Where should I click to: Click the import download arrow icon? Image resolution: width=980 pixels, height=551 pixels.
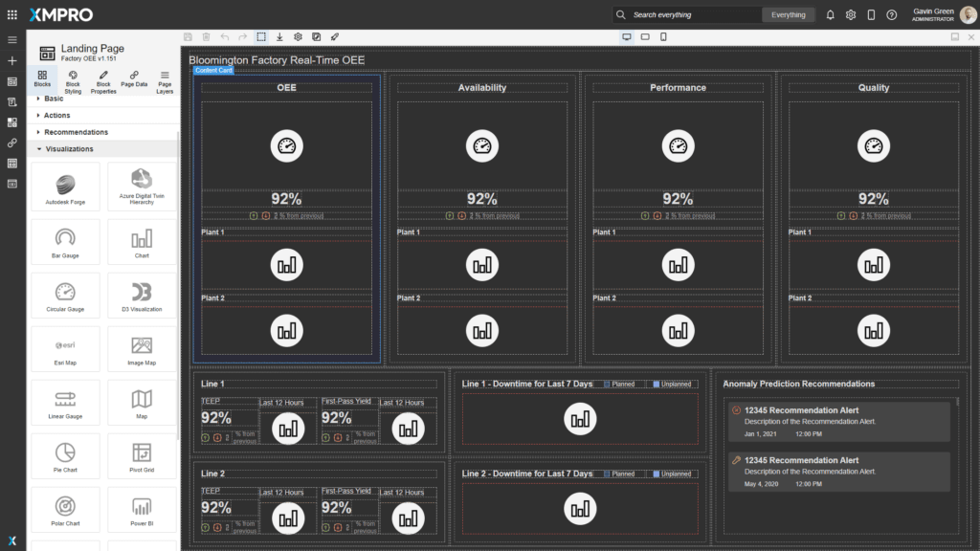(279, 36)
